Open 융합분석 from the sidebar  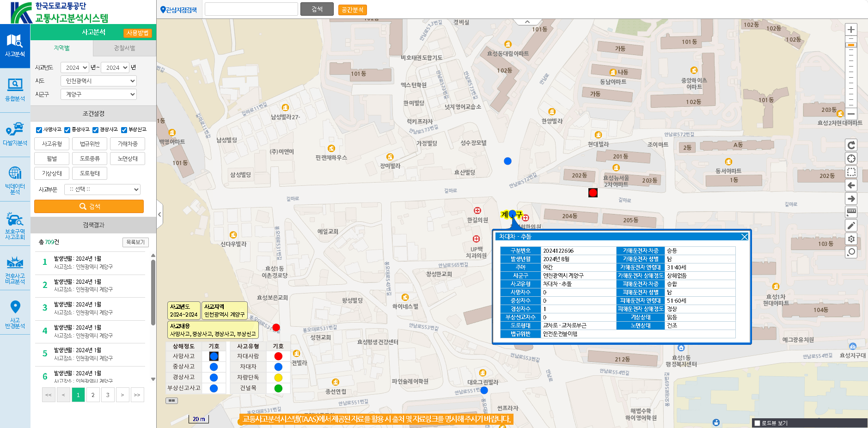pyautogui.click(x=15, y=89)
